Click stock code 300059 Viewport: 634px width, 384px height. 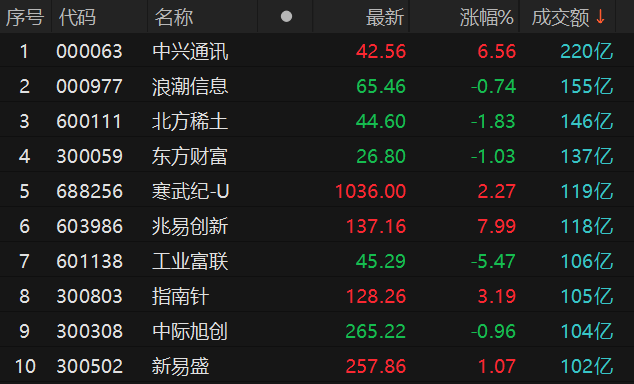click(89, 156)
